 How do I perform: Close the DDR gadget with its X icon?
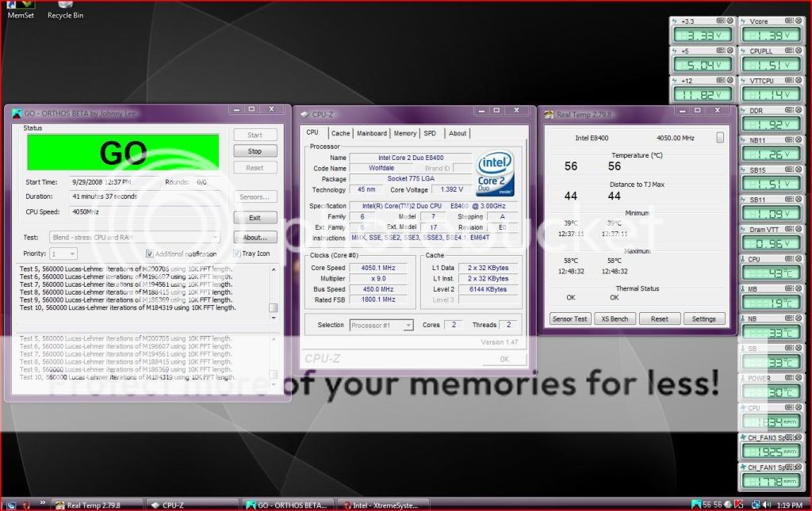[798, 109]
